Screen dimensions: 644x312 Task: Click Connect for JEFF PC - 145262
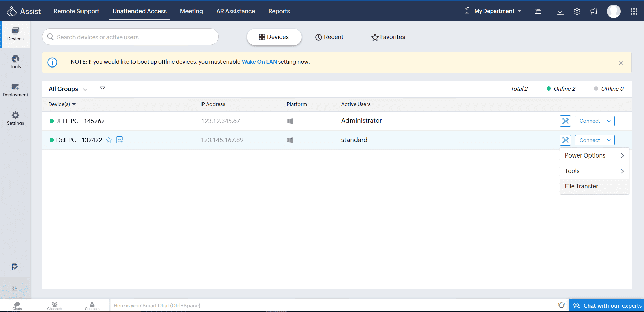(x=590, y=121)
